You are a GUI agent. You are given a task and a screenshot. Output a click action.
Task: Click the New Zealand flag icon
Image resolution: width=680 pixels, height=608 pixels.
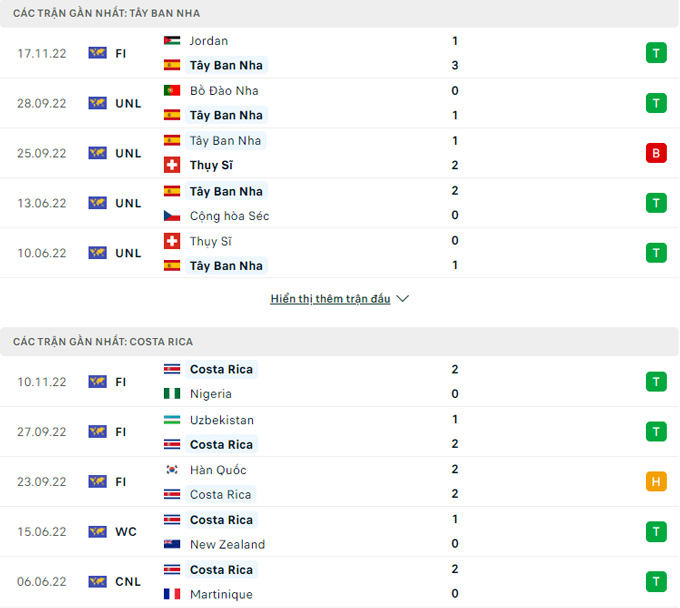(171, 545)
